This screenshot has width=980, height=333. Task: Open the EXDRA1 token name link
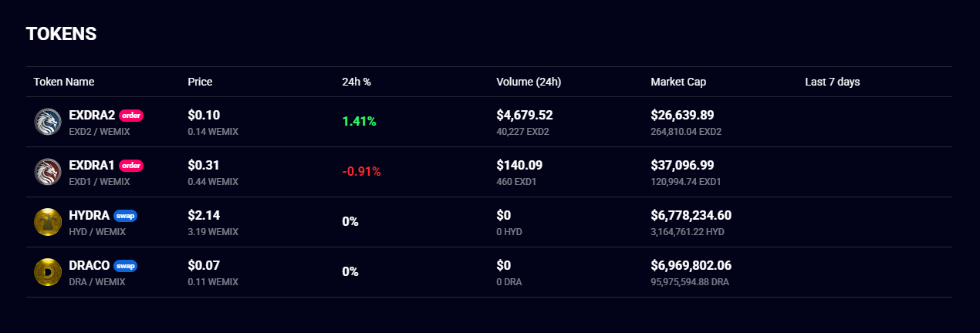click(92, 166)
